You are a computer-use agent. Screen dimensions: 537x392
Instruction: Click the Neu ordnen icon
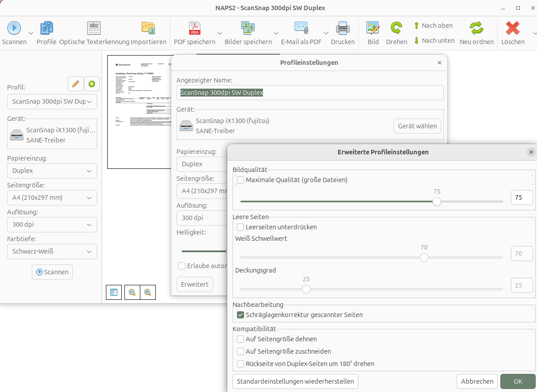tap(477, 28)
